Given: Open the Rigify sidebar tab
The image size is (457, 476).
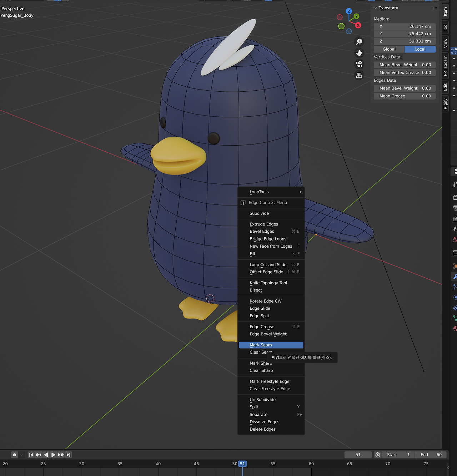Looking at the screenshot, I should point(445,104).
